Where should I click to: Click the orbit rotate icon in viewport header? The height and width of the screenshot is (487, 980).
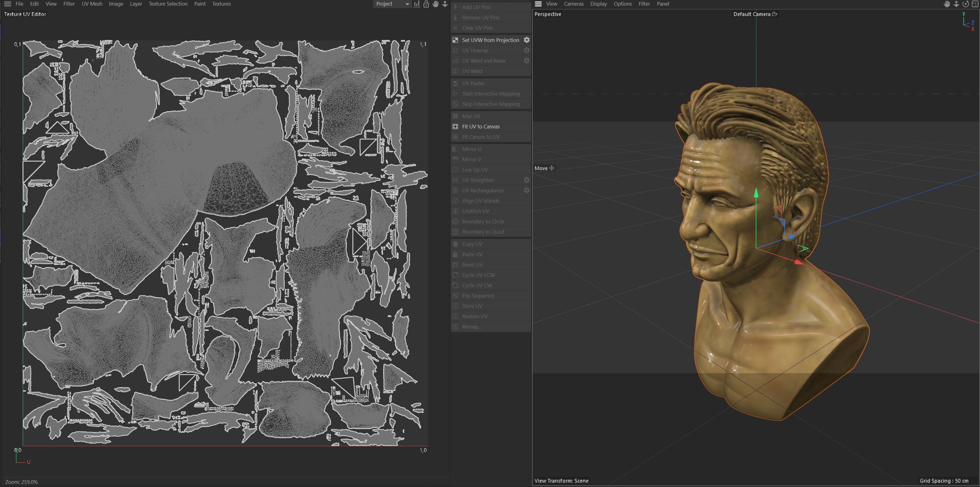tap(966, 4)
